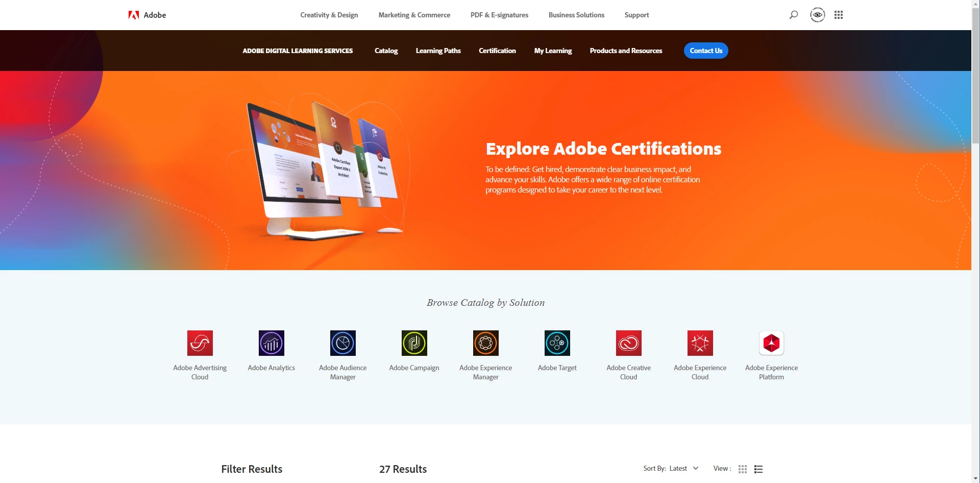This screenshot has width=980, height=483.
Task: Click the Contact Us button
Action: tap(706, 51)
